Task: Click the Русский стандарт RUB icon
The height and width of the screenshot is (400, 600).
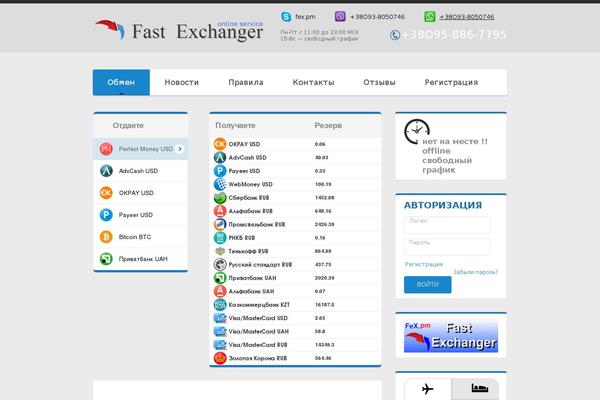Action: (220, 264)
